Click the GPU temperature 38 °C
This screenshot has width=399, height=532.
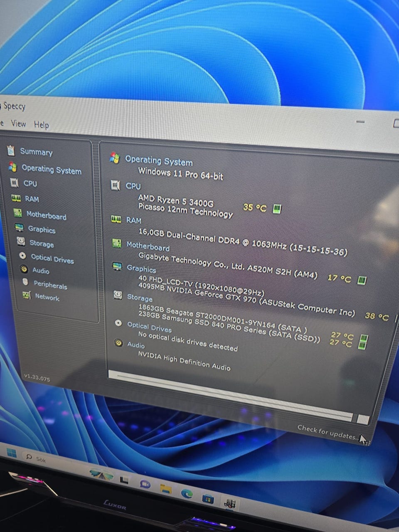coord(377,316)
